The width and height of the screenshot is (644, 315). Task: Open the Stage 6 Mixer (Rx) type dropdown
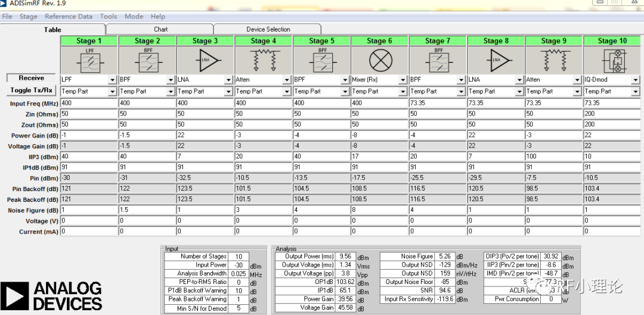pyautogui.click(x=403, y=80)
